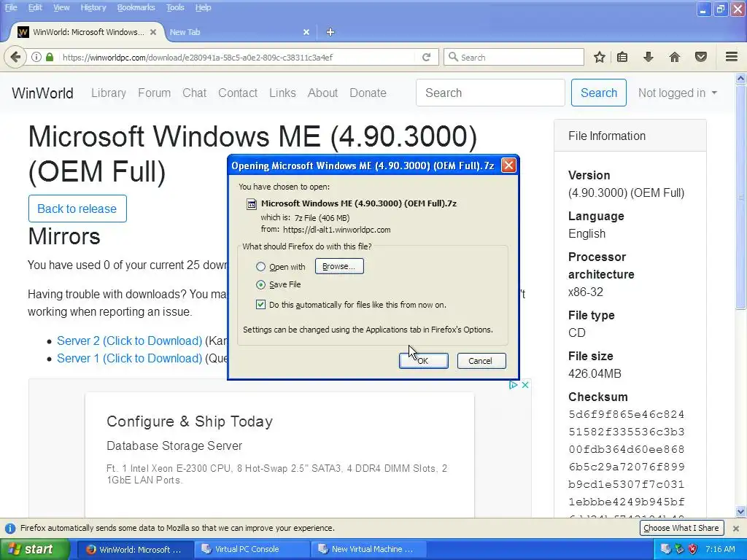Viewport: 747px width, 560px height.
Task: Open the Forum nav link
Action: [155, 93]
